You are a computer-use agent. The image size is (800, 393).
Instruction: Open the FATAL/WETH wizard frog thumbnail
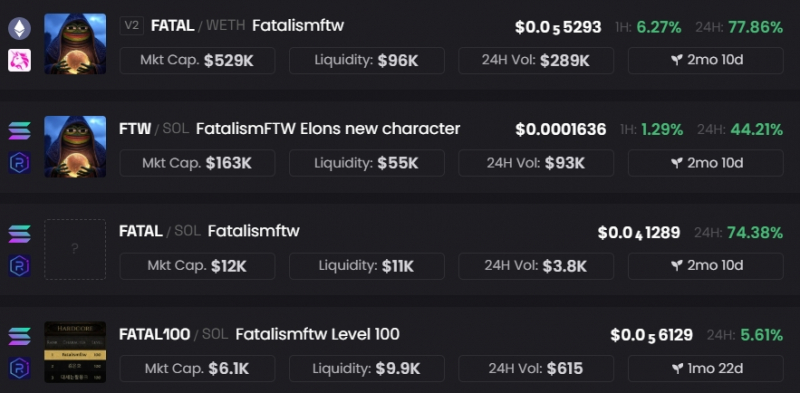[75, 44]
